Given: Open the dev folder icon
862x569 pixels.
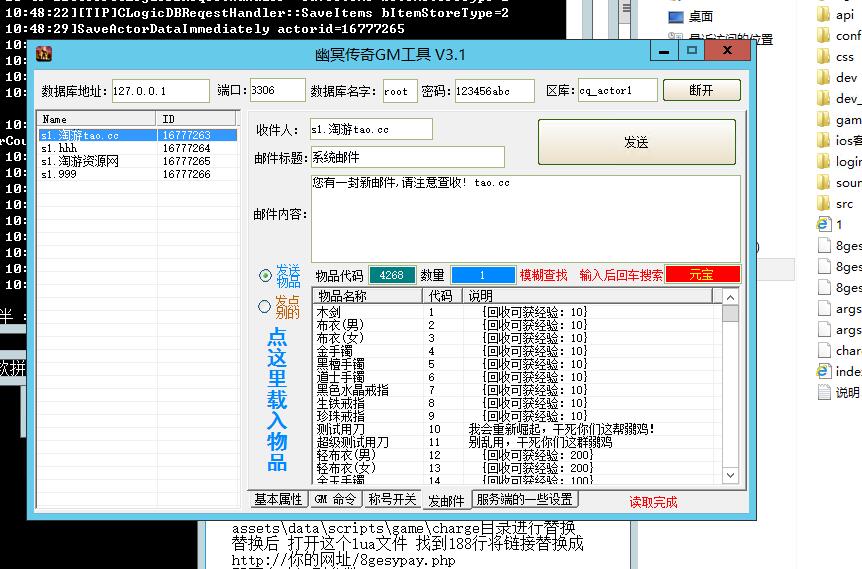Looking at the screenshot, I should coord(822,78).
